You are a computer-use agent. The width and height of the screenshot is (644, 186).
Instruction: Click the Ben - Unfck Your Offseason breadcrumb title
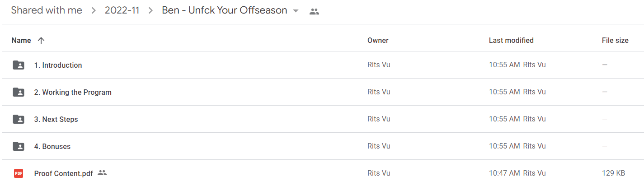pos(225,10)
